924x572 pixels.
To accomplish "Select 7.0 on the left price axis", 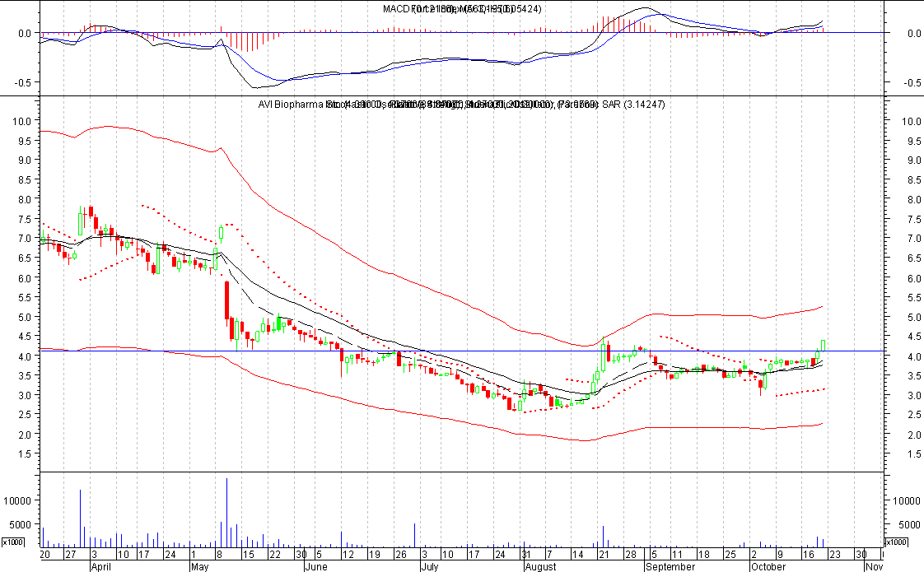I will click(24, 239).
